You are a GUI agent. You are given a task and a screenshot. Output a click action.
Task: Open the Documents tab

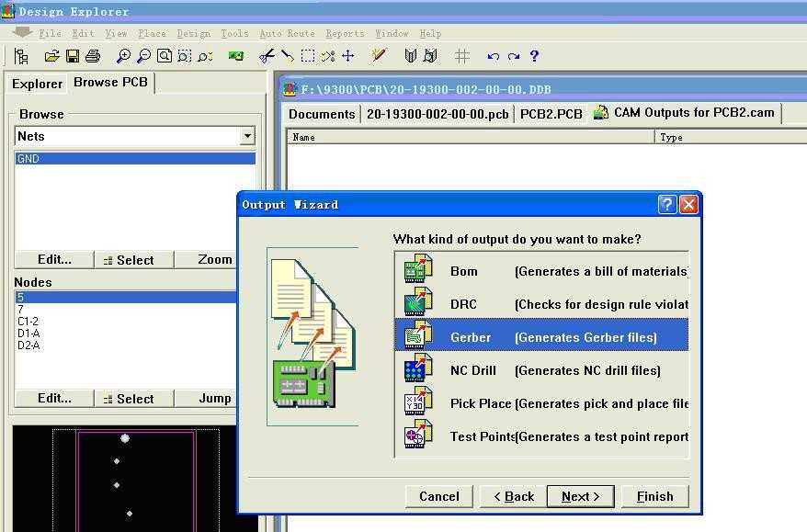pyautogui.click(x=322, y=114)
